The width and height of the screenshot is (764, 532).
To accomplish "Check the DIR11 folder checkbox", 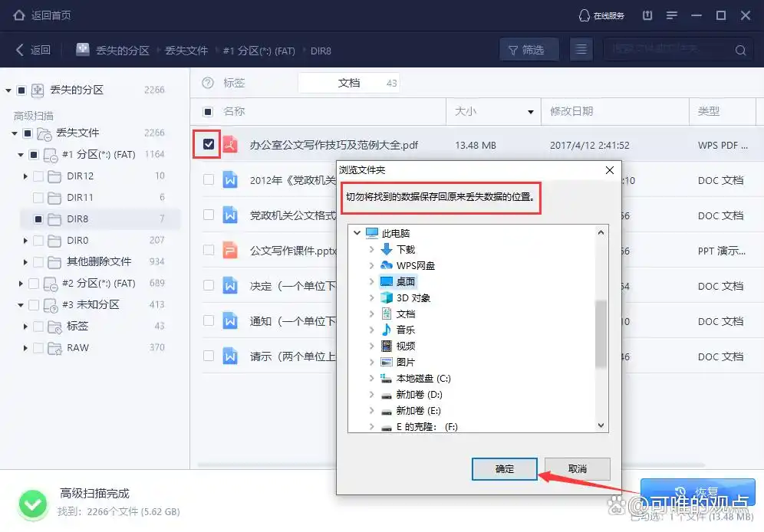I will (38, 198).
